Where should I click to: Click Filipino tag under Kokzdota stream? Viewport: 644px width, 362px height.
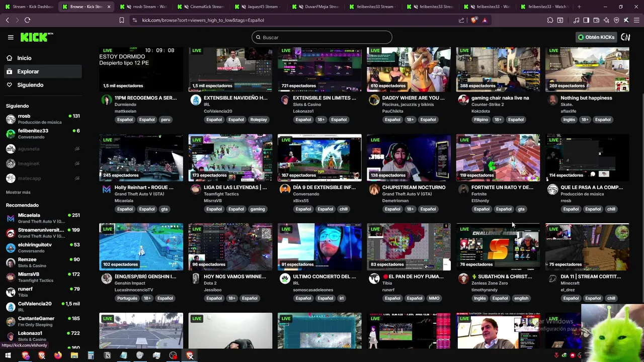[x=481, y=120]
